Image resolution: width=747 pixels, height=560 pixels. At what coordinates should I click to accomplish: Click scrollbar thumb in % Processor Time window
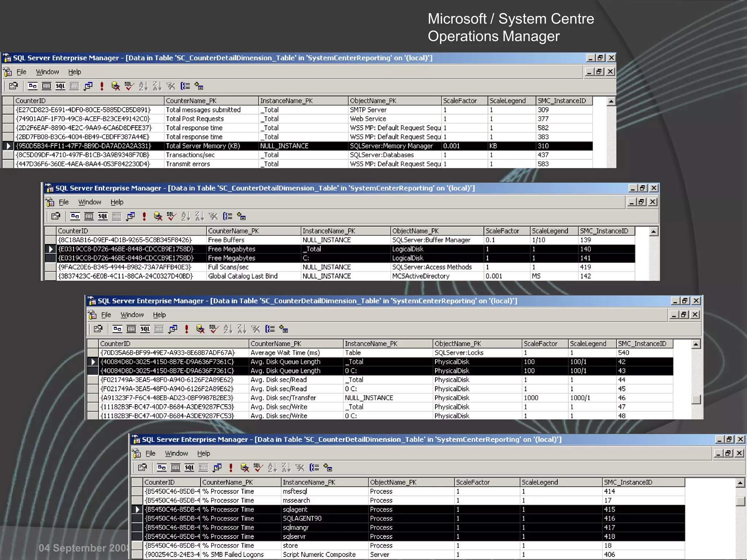[740, 501]
